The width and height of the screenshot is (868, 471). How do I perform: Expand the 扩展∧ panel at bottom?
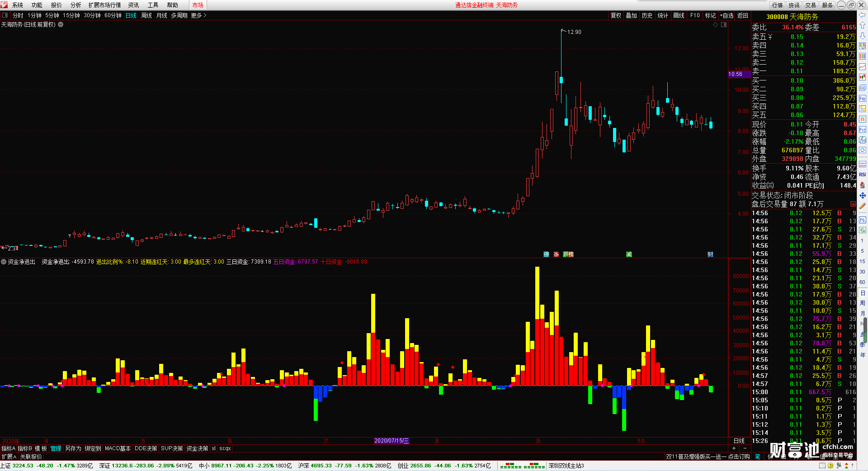coord(9,457)
